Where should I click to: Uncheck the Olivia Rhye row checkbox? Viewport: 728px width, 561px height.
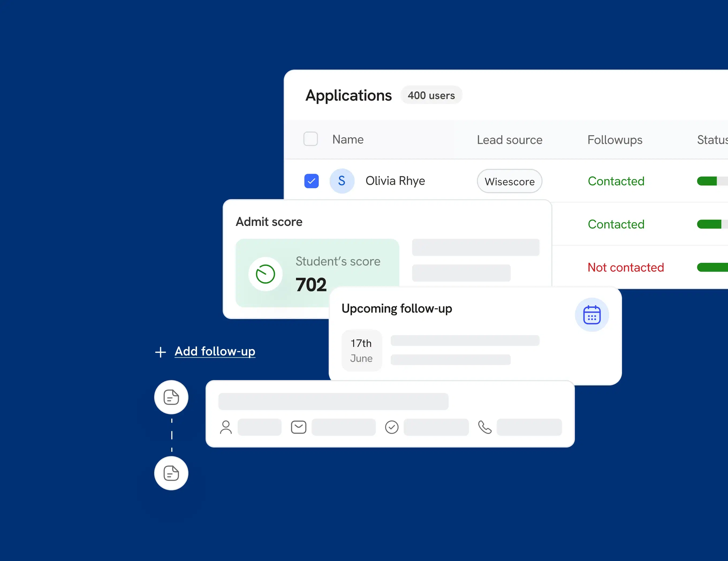[311, 181]
